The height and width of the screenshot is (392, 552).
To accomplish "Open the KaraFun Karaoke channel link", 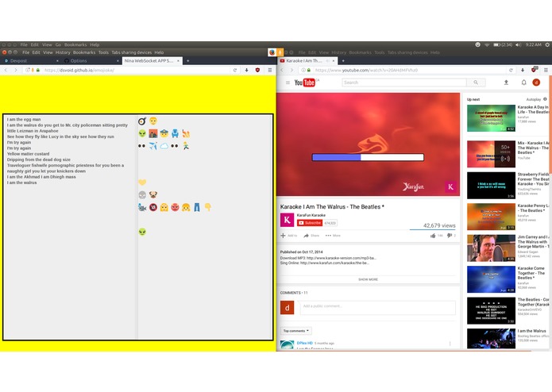I will [x=311, y=215].
